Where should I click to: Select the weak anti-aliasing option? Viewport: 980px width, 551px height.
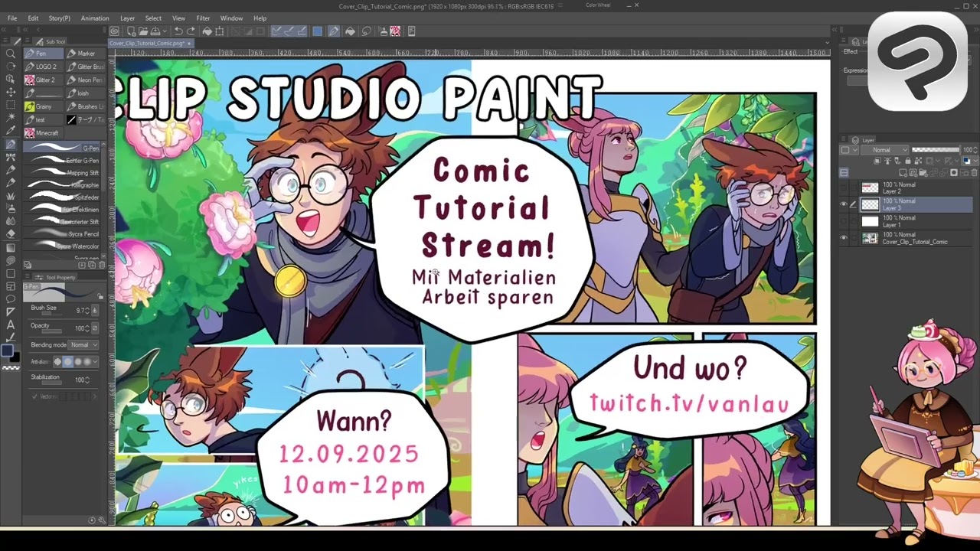pos(67,361)
